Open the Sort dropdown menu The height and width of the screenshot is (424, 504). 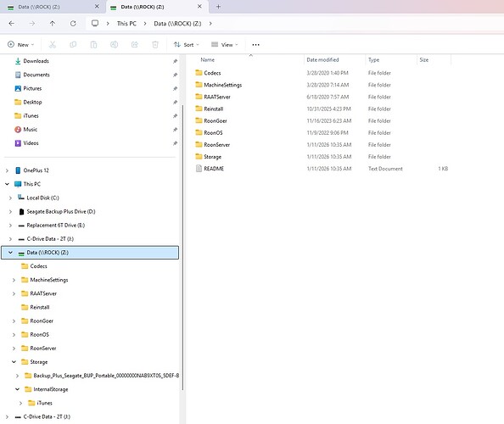[187, 45]
